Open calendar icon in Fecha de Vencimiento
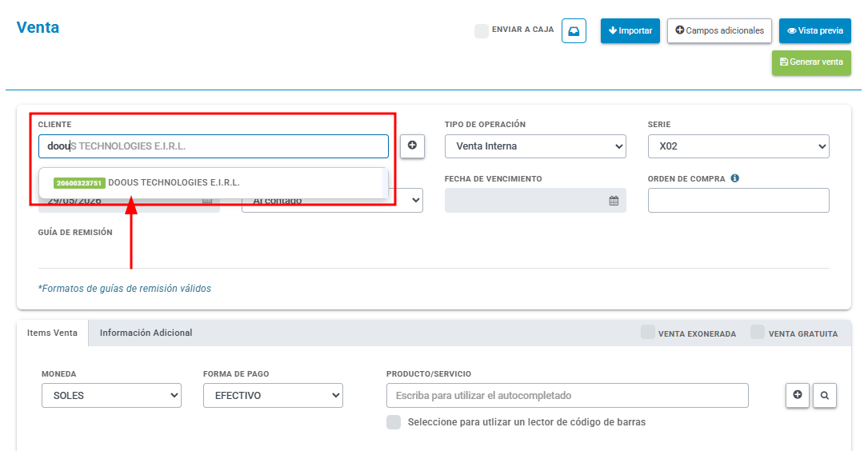This screenshot has height=451, width=868. pos(614,201)
